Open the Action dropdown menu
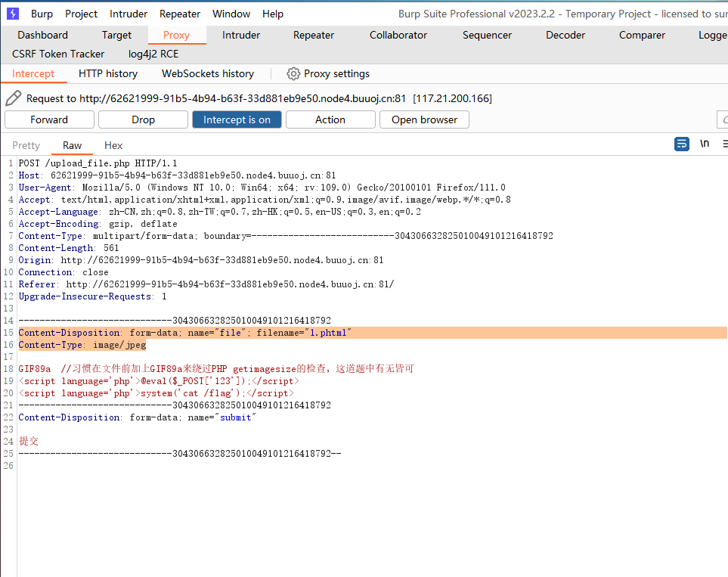728x577 pixels. [330, 119]
